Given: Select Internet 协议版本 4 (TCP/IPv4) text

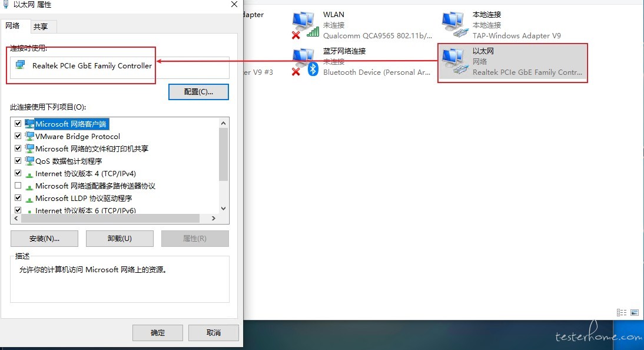Looking at the screenshot, I should [x=85, y=174].
